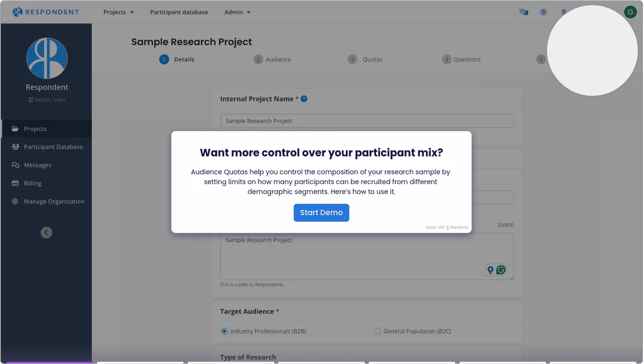Expand the Projects dropdown in the top bar
This screenshot has height=364, width=643.
(118, 12)
